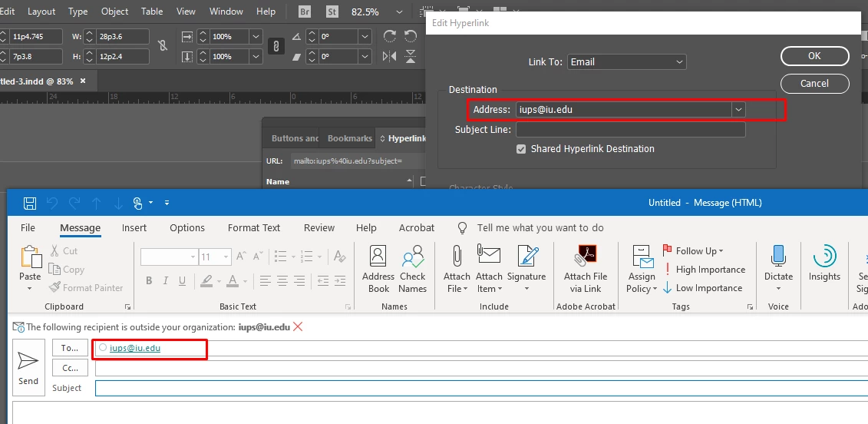Click the Subject Line field in dialog
This screenshot has width=868, height=424.
[631, 130]
